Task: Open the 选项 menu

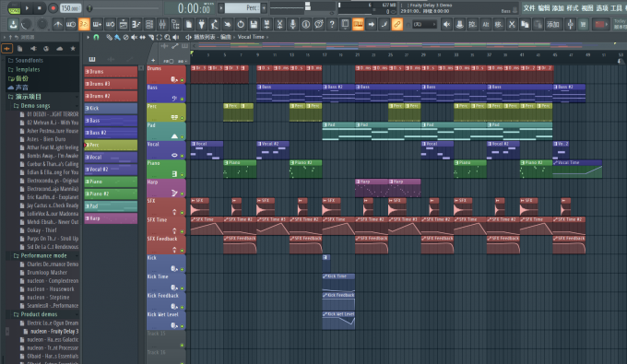Action: [602, 8]
